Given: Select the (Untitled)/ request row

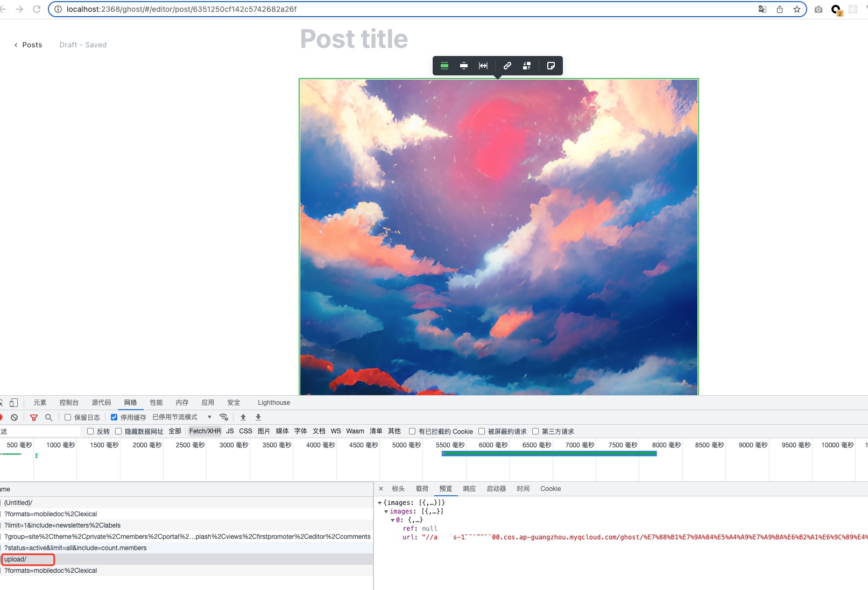Looking at the screenshot, I should point(186,503).
